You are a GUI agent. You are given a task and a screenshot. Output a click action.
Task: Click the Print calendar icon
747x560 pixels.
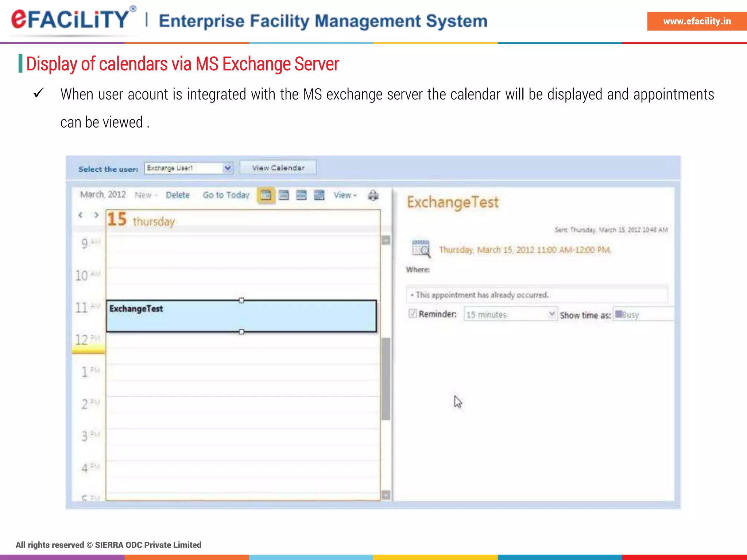pyautogui.click(x=373, y=195)
